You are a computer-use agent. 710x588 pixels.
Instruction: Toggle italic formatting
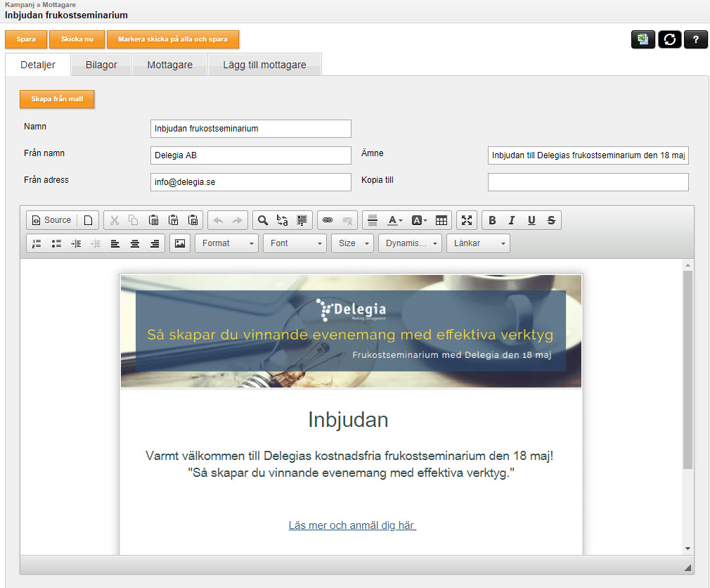pyautogui.click(x=512, y=220)
